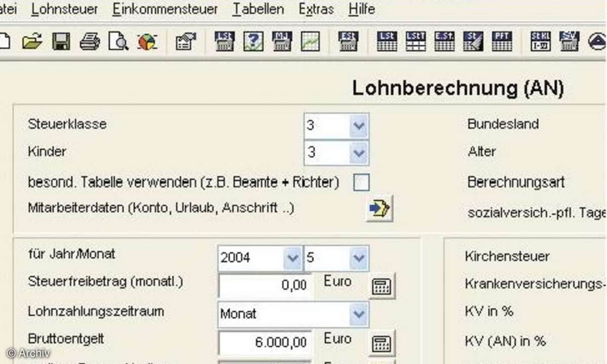The width and height of the screenshot is (607, 364).
Task: Print with the printer icon
Action: pyautogui.click(x=90, y=41)
